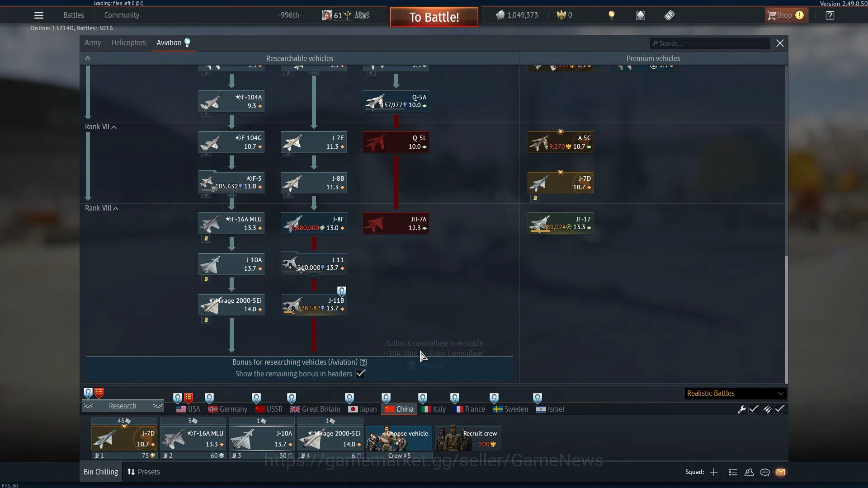The height and width of the screenshot is (488, 868).
Task: Switch to the Germany nation tab
Action: (227, 409)
